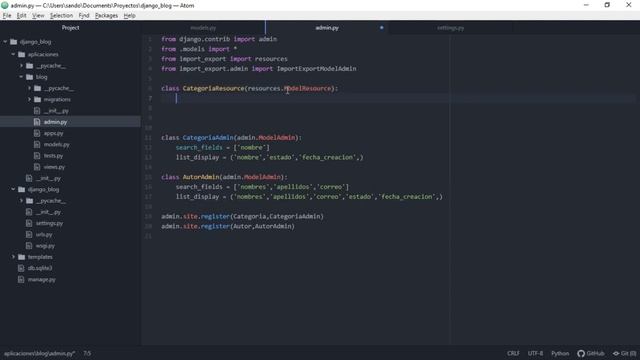Click the file icon next to urls.py
This screenshot has width=640, height=360.
[29, 235]
